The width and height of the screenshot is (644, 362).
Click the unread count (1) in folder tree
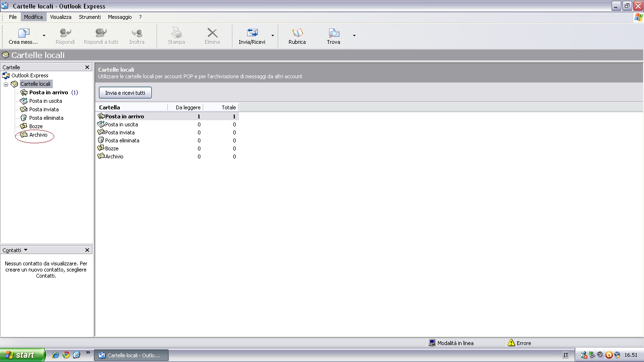[74, 92]
